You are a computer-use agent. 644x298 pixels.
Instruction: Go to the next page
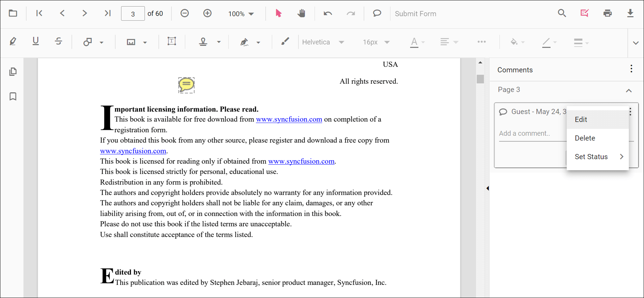tap(85, 13)
